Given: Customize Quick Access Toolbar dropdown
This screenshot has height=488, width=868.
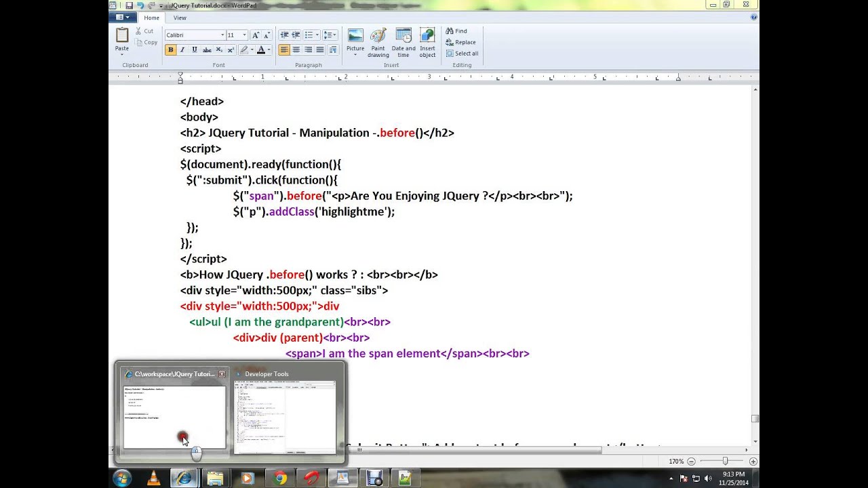Looking at the screenshot, I should (x=161, y=5).
